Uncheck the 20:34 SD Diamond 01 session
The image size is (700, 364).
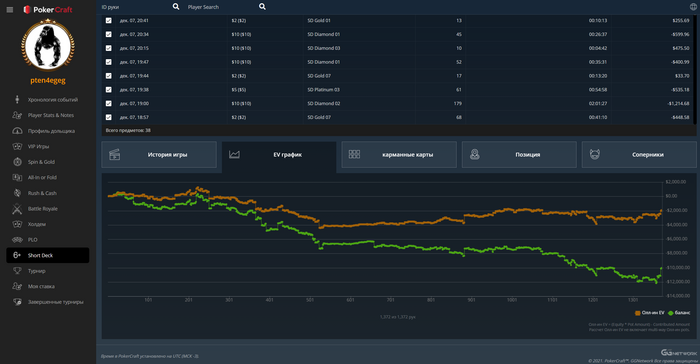pos(108,34)
